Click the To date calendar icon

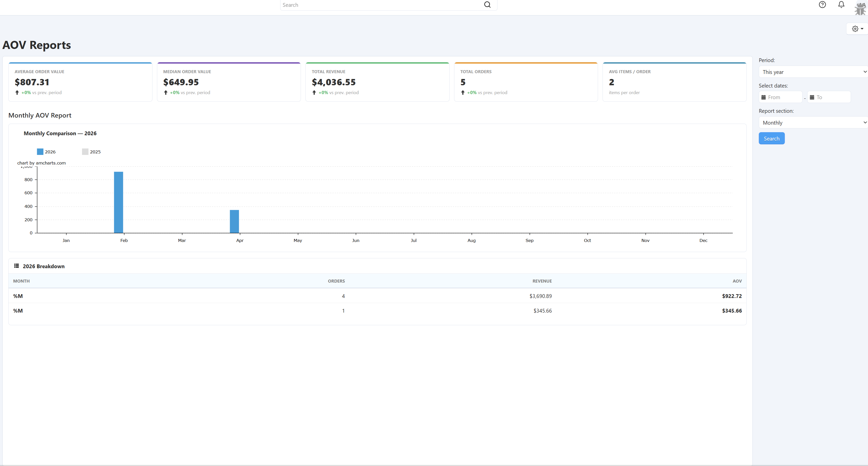coord(812,97)
